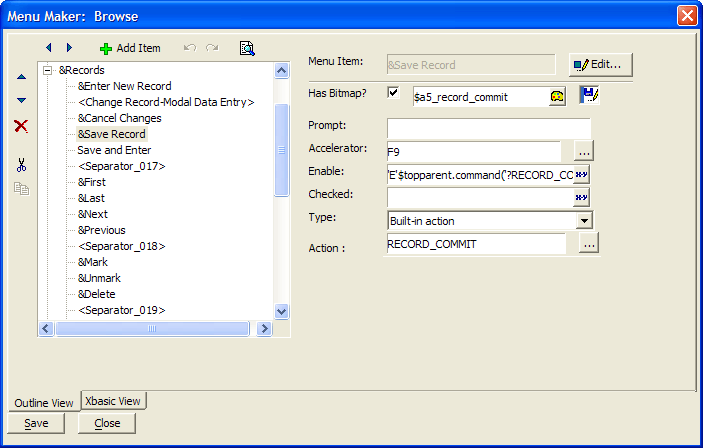This screenshot has width=703, height=448.
Task: Select <Separator_018> in the tree
Action: 122,246
